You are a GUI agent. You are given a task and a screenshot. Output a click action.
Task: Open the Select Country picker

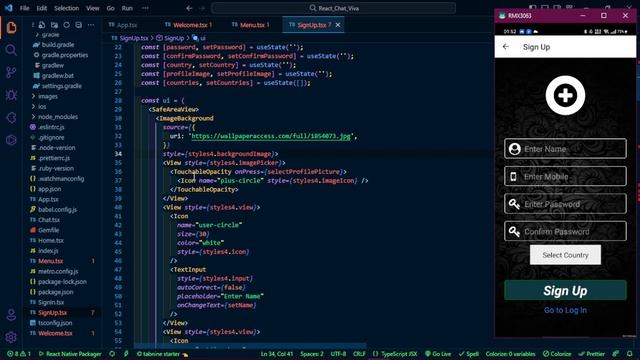565,255
